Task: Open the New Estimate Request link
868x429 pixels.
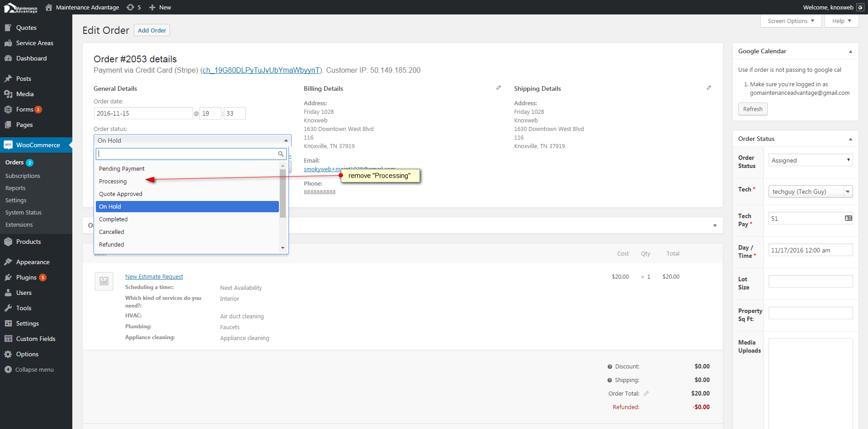Action: [x=154, y=277]
